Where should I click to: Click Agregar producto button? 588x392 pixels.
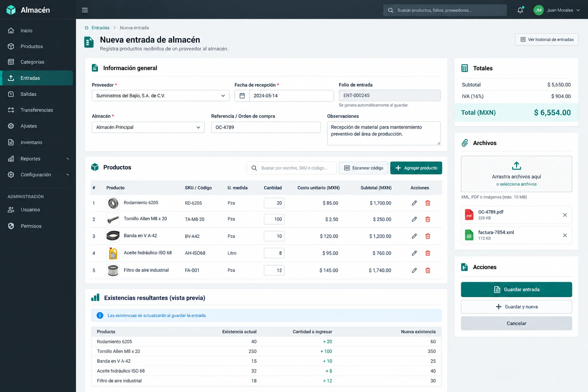(x=416, y=168)
